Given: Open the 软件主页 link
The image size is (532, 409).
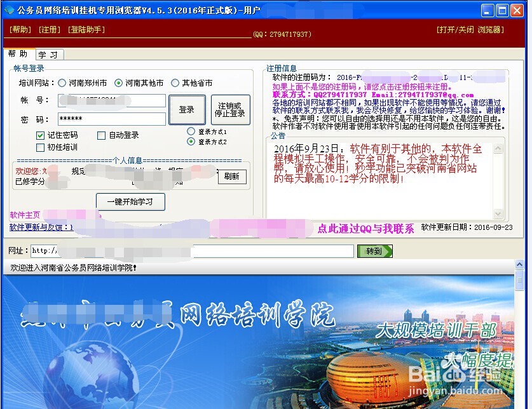Looking at the screenshot, I should [25, 215].
